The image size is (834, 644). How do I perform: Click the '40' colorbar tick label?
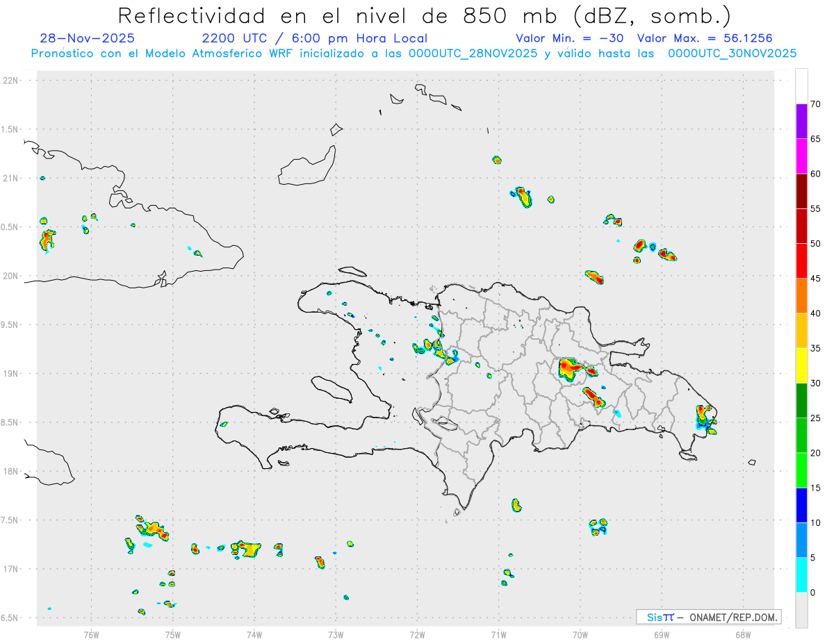click(816, 313)
